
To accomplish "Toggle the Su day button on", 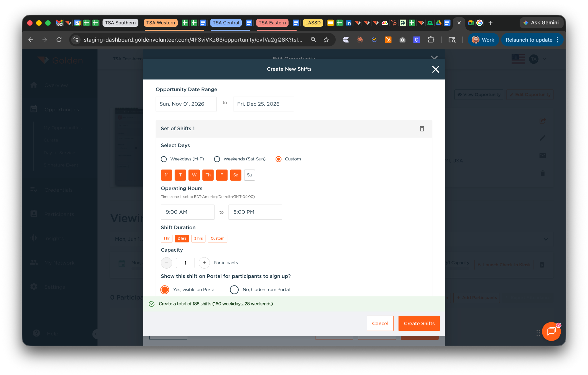I will pyautogui.click(x=249, y=175).
